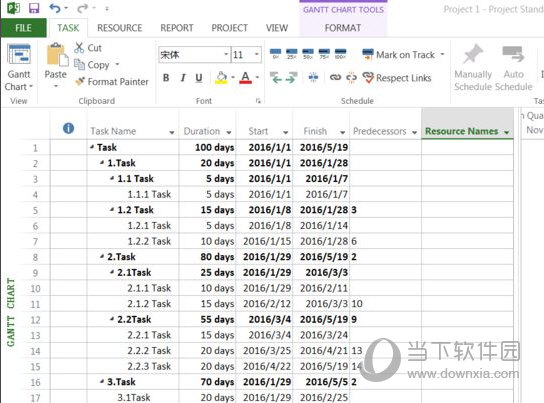Open the FORMAT tab under Gantt Chart Tools

point(343,28)
